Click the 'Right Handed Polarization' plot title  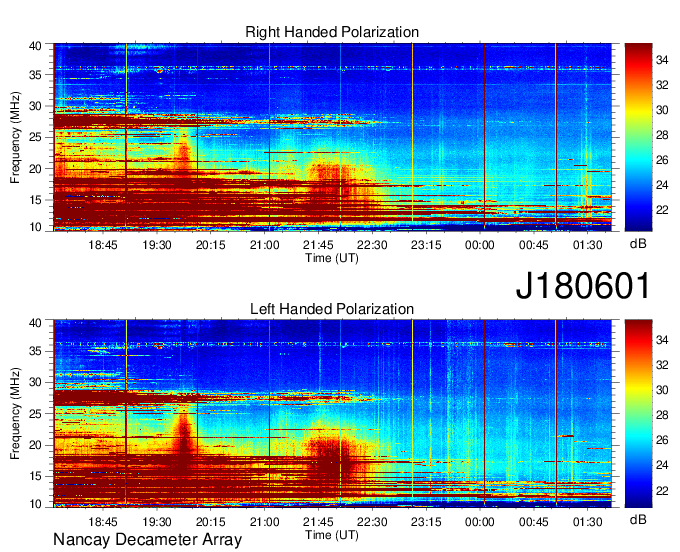click(332, 32)
